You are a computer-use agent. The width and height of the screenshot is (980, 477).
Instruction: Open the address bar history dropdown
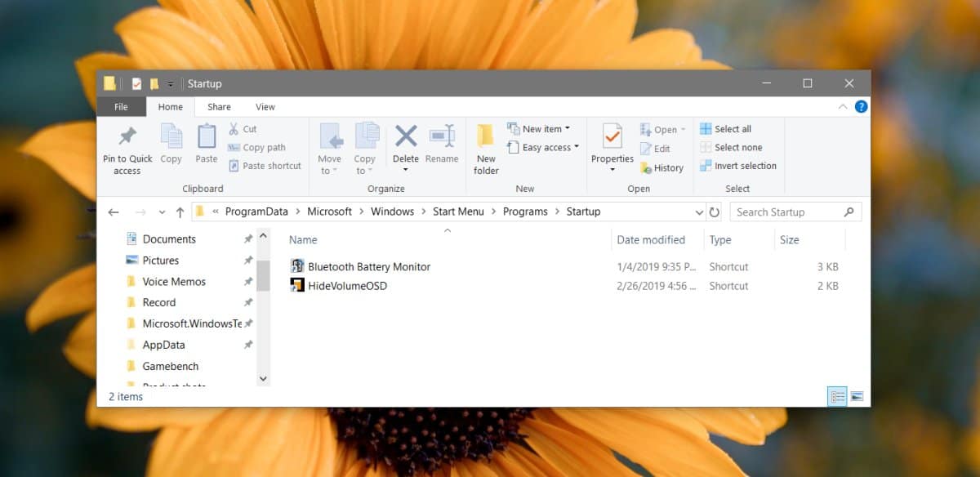699,212
